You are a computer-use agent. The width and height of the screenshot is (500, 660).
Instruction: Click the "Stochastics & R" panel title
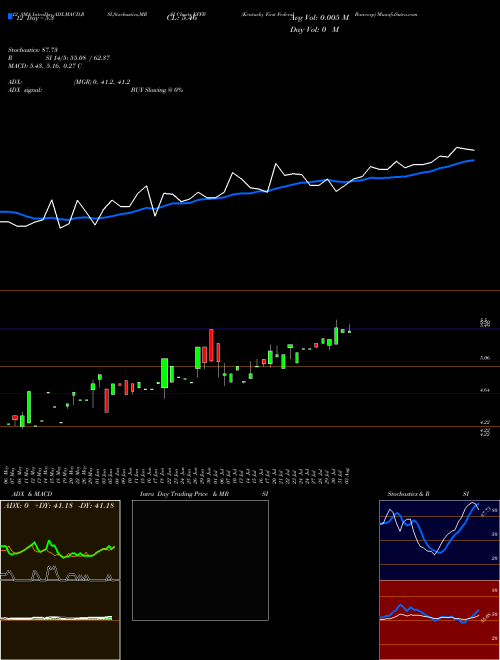pyautogui.click(x=408, y=494)
